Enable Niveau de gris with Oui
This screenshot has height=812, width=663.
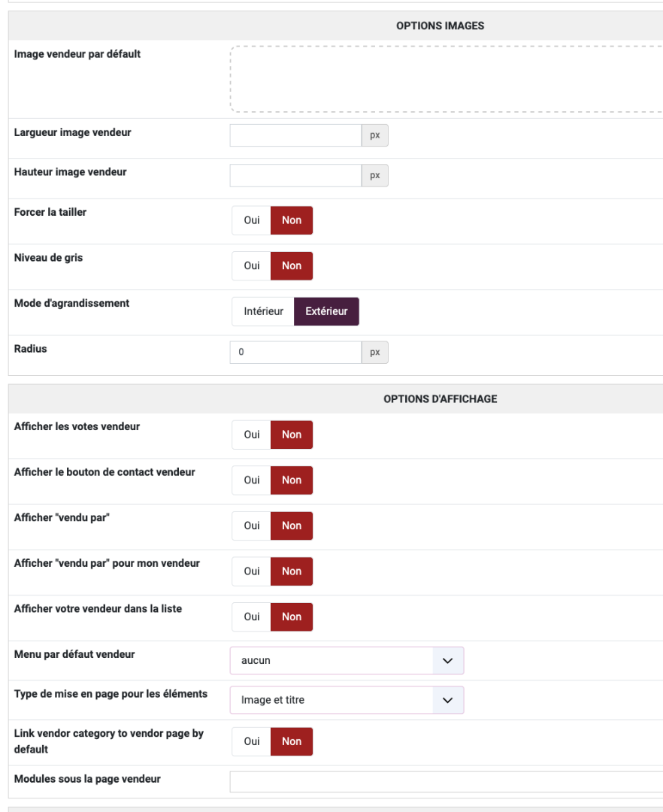[251, 265]
